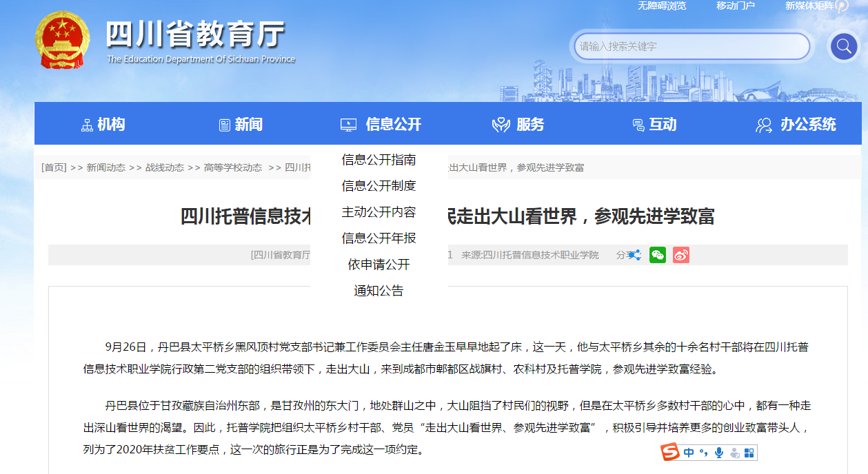Click the microphone voice input icon
868x474 pixels.
(x=719, y=453)
